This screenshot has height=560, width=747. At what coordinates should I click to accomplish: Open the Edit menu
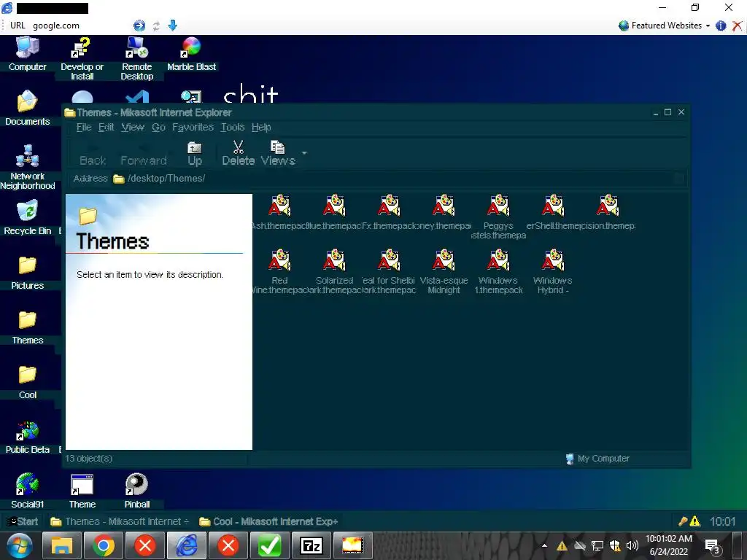coord(107,127)
